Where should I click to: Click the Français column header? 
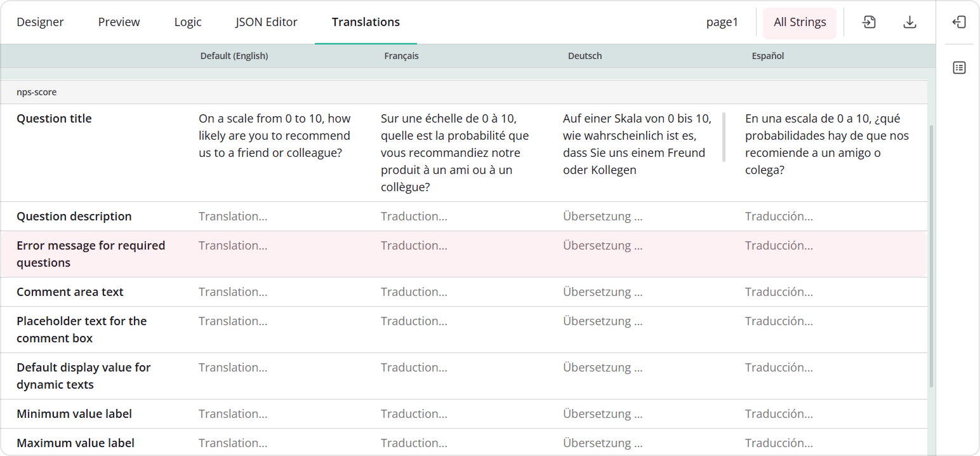point(401,55)
